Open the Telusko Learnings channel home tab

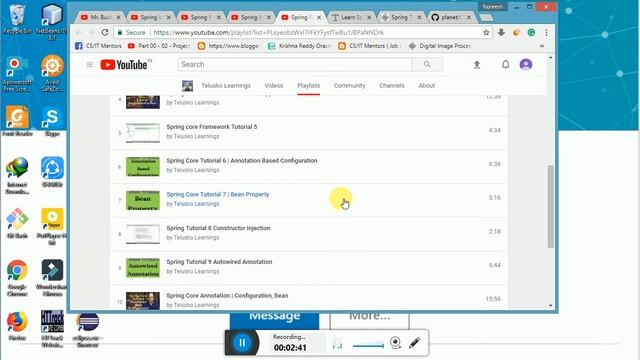click(x=226, y=86)
